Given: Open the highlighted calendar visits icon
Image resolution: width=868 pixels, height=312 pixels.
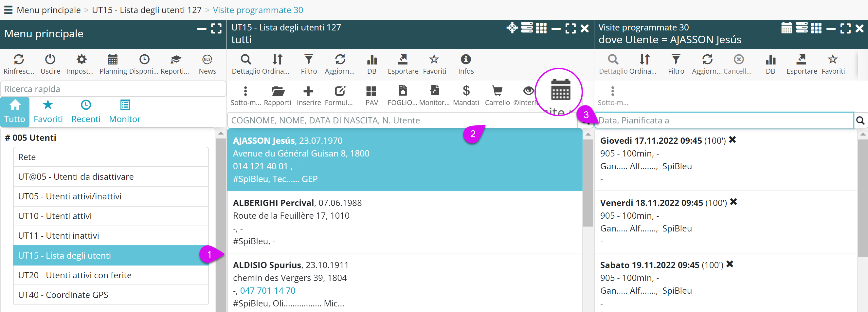Looking at the screenshot, I should point(560,90).
